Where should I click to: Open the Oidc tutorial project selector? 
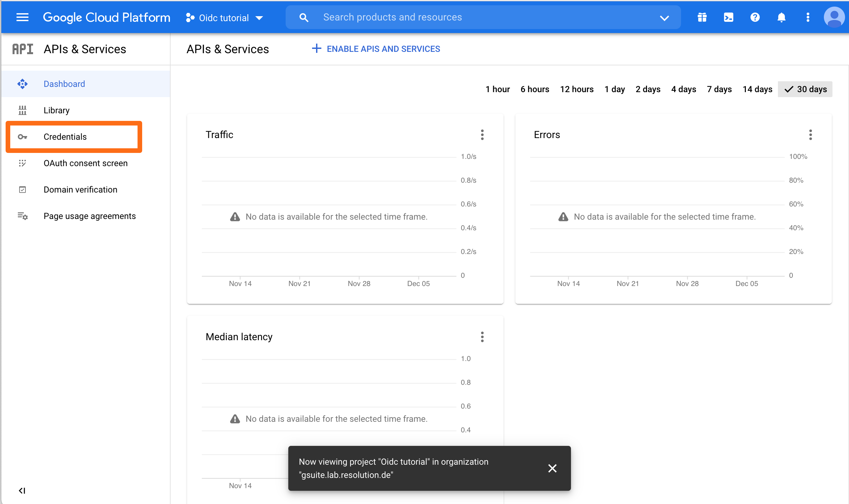[224, 18]
